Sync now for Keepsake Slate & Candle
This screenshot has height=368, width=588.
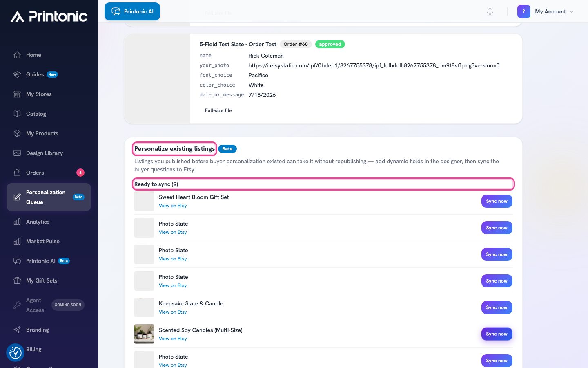(x=497, y=307)
